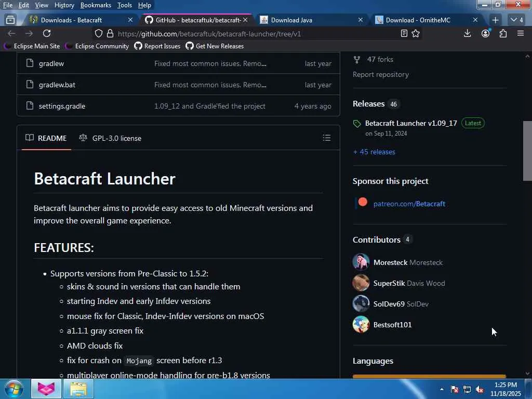532x399 pixels.
Task: Open the settings.gradle file
Action: point(62,106)
